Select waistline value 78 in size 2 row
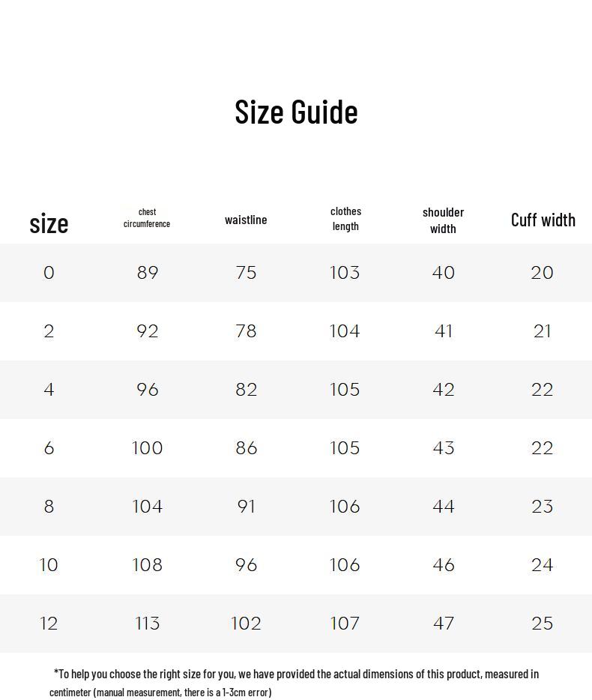 [246, 331]
